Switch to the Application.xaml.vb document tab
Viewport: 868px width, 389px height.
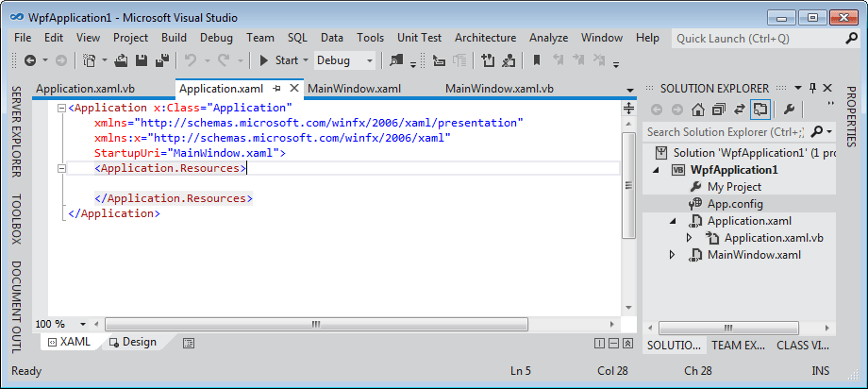point(85,89)
